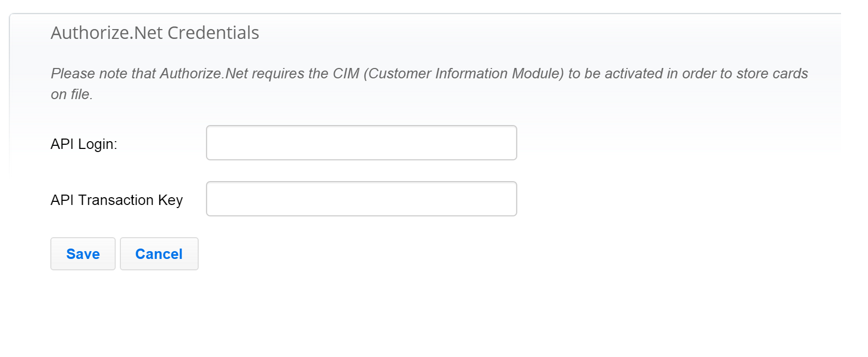Click the italic CIM activation note
Viewport: 868px width, 357px height.
(429, 74)
